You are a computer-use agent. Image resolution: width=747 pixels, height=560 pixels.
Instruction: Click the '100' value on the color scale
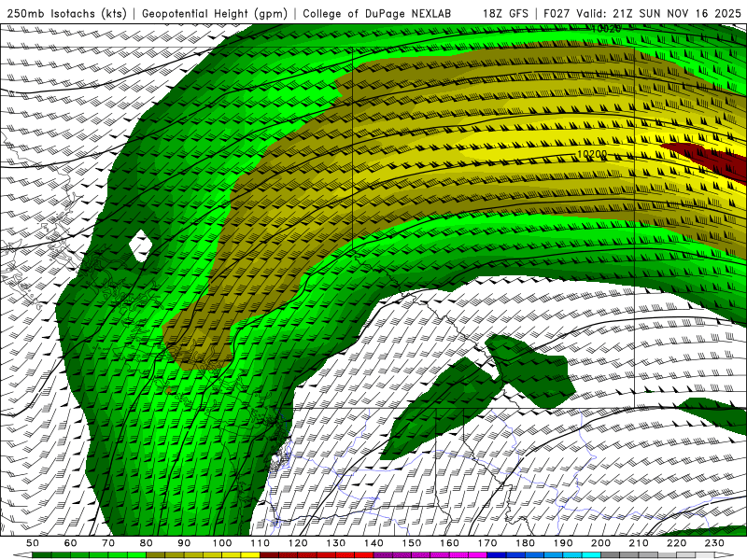coord(222,543)
